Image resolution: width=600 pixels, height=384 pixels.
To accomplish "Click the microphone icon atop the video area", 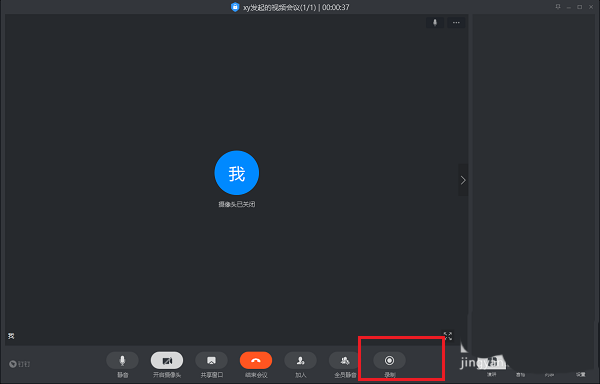I will pyautogui.click(x=435, y=23).
